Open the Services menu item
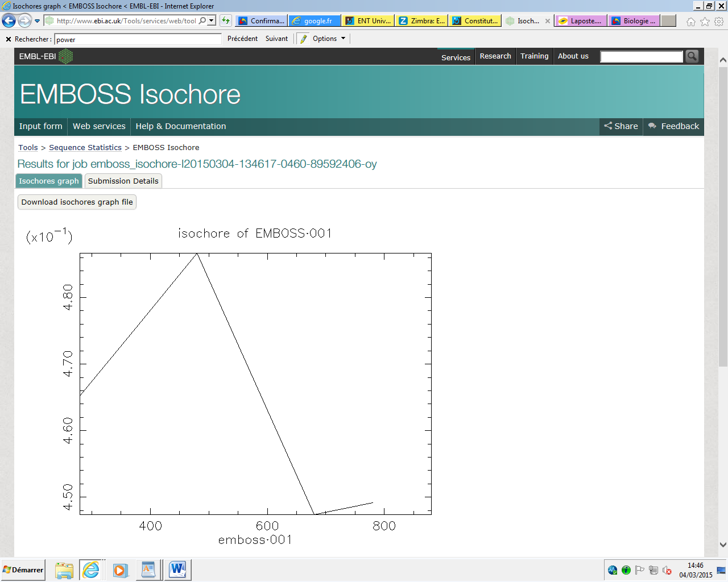 [456, 57]
